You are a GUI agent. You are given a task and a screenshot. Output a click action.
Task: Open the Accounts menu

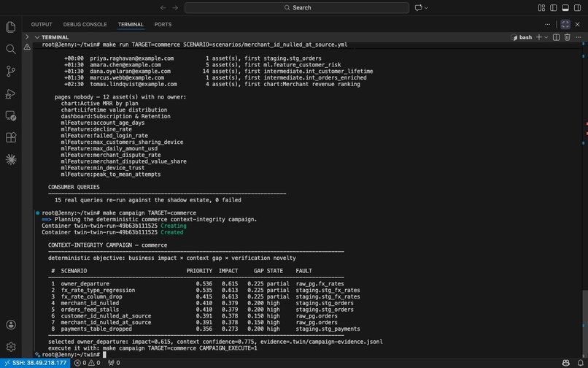click(10, 324)
